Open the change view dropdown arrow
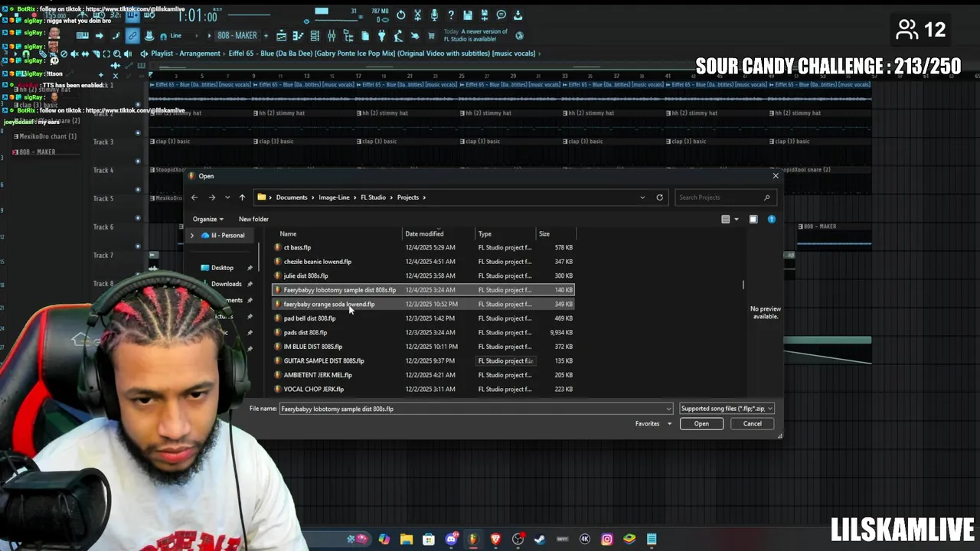The width and height of the screenshot is (980, 551). 737,220
